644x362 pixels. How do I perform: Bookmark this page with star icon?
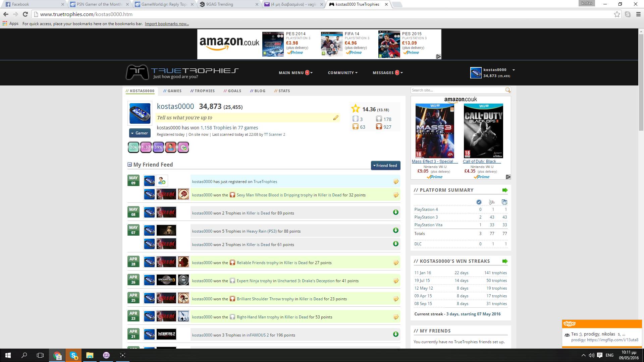(x=617, y=14)
